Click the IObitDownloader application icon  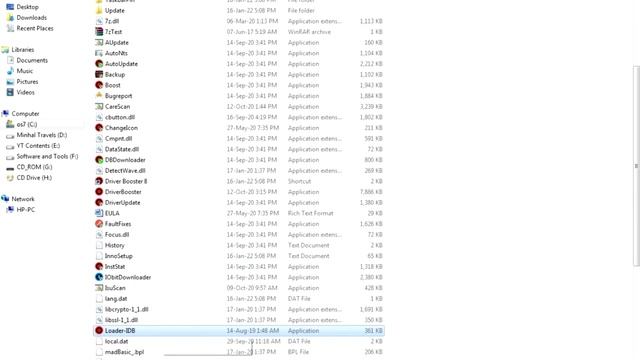click(x=99, y=277)
